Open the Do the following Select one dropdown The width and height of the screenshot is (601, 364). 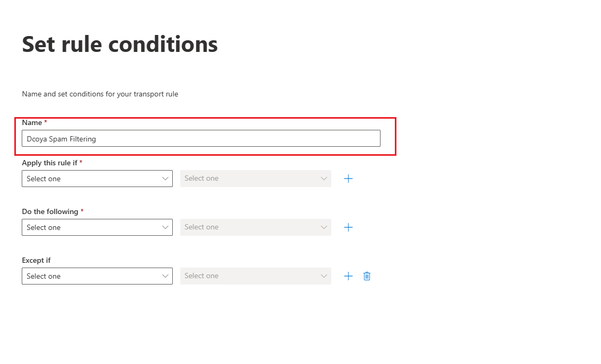pos(98,227)
